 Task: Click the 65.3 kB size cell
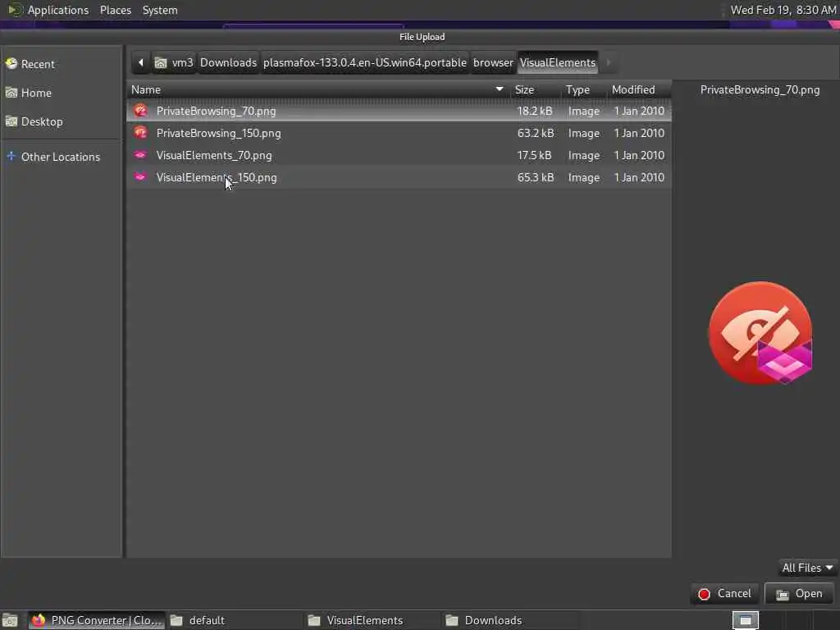535,177
